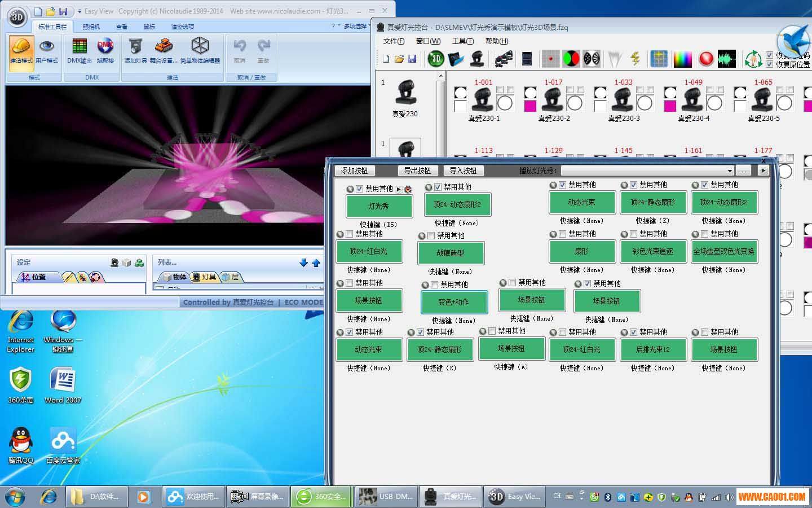The image size is (812, 508).
Task: Open rainbow color spectrum picker in console toolbar
Action: tap(682, 59)
